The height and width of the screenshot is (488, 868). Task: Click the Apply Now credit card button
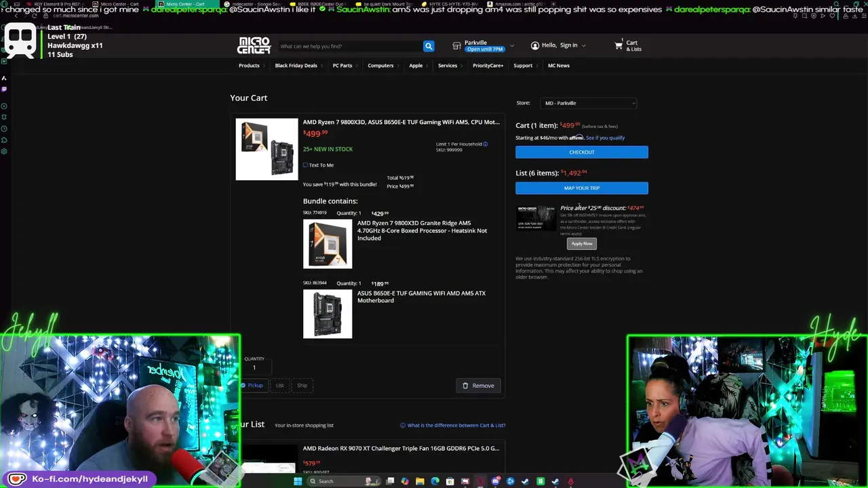[582, 243]
